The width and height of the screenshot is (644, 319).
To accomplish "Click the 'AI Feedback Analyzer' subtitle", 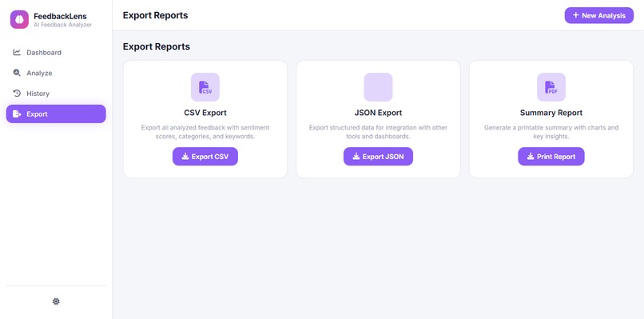I will point(63,25).
